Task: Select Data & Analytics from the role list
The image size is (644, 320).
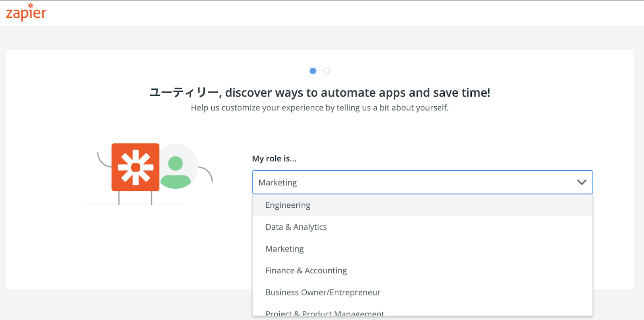Action: pos(423,227)
